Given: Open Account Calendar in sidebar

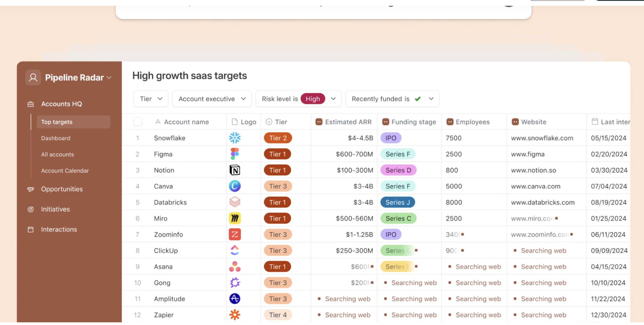Looking at the screenshot, I should coord(65,170).
